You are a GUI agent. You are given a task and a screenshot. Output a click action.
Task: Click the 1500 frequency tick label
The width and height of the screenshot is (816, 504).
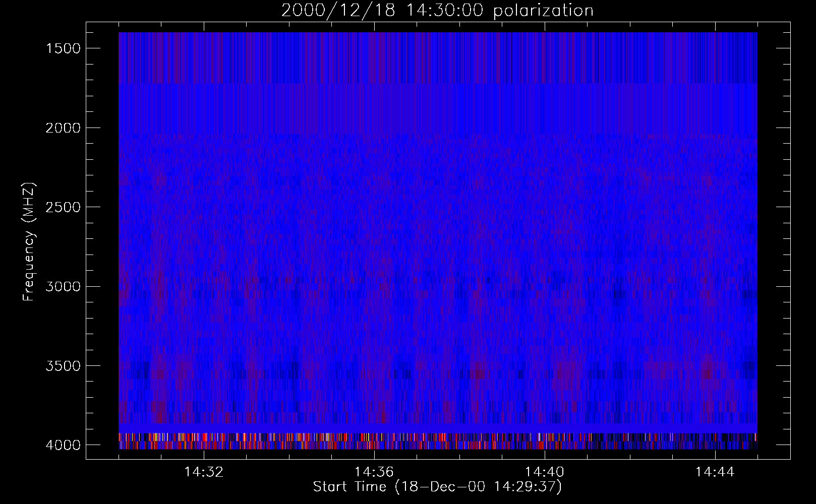click(x=63, y=48)
